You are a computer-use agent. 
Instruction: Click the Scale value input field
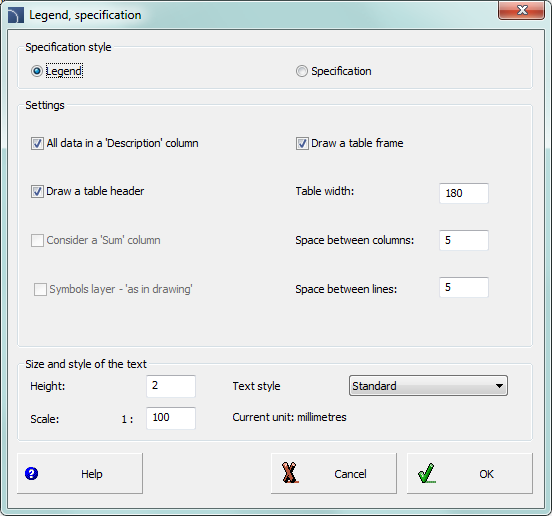click(x=171, y=418)
